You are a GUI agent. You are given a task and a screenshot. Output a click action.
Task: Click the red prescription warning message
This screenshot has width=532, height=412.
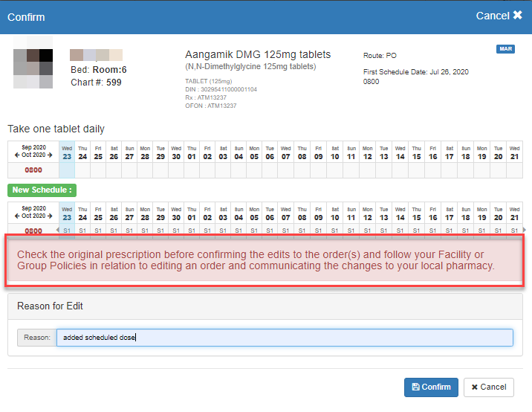265,260
